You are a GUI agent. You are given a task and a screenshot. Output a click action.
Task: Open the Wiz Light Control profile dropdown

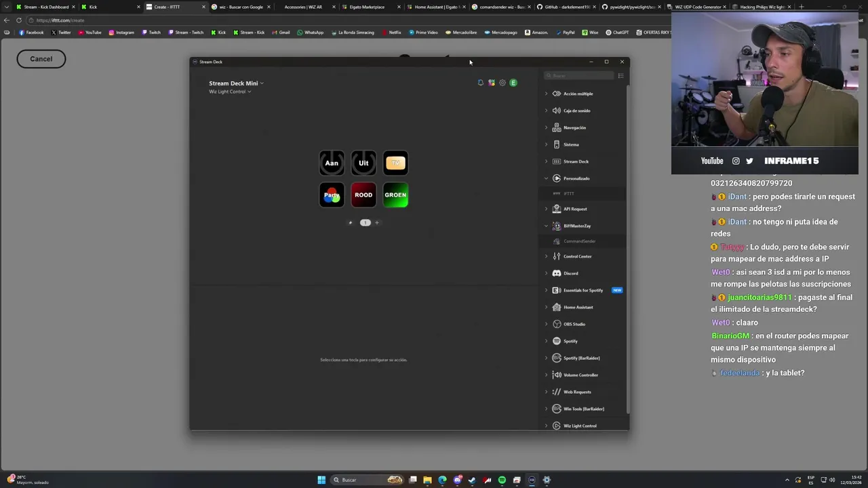tap(230, 91)
